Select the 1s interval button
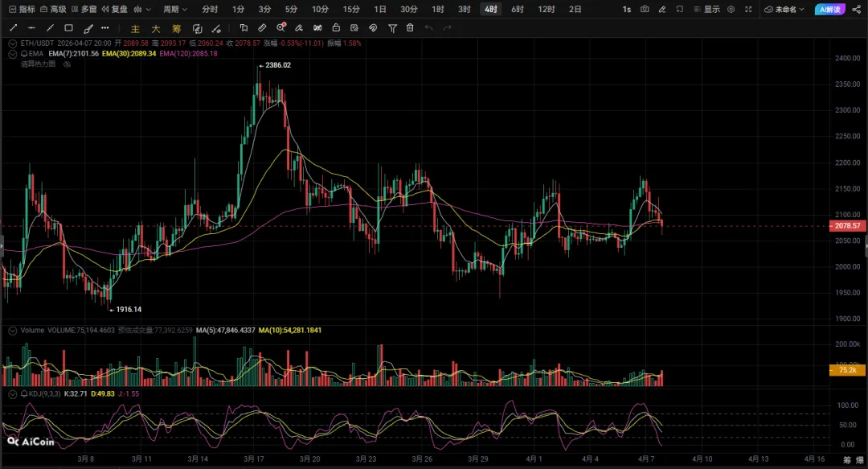The width and height of the screenshot is (868, 469). coord(627,10)
